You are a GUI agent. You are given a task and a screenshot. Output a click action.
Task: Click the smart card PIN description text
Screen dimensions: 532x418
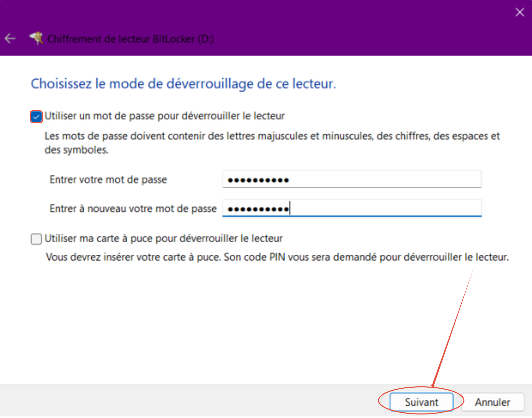coord(277,257)
